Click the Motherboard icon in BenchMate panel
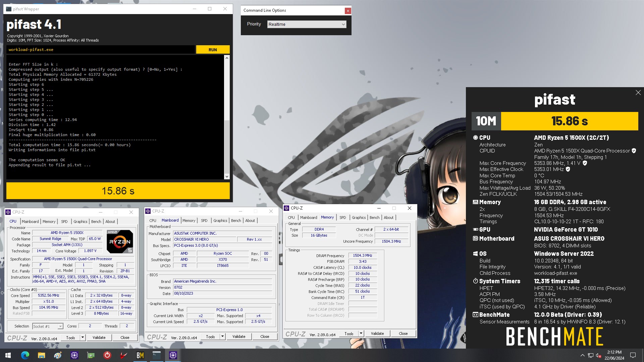Image resolution: width=644 pixels, height=362 pixels. [x=475, y=239]
